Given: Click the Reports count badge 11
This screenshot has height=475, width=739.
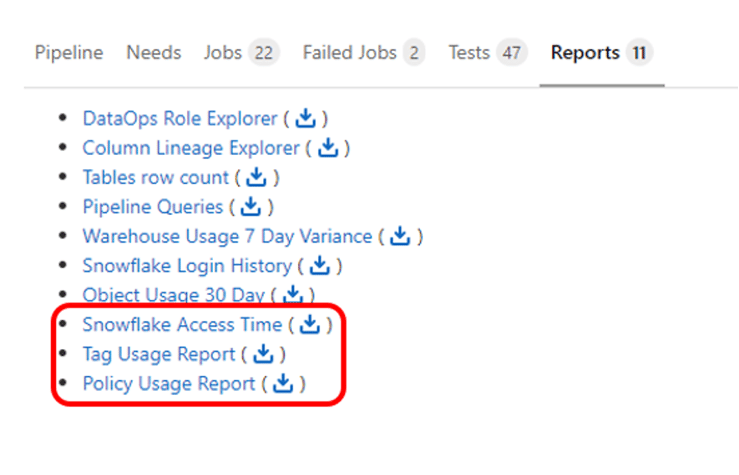Looking at the screenshot, I should [x=639, y=52].
